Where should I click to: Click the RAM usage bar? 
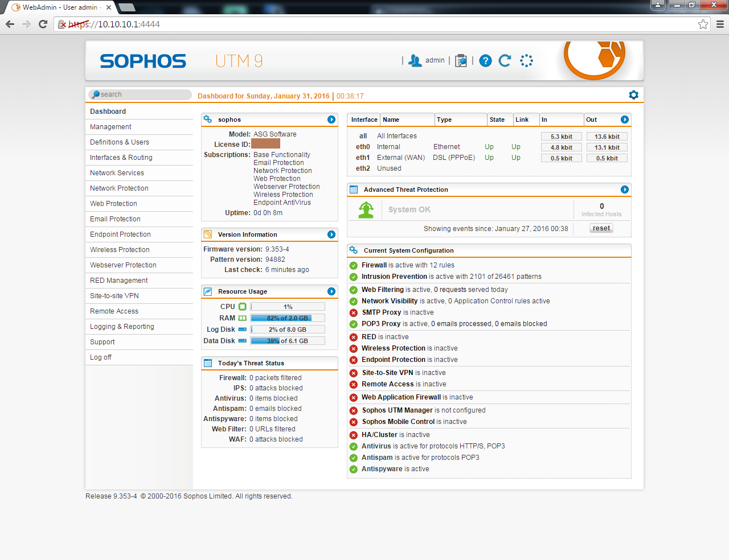click(288, 318)
